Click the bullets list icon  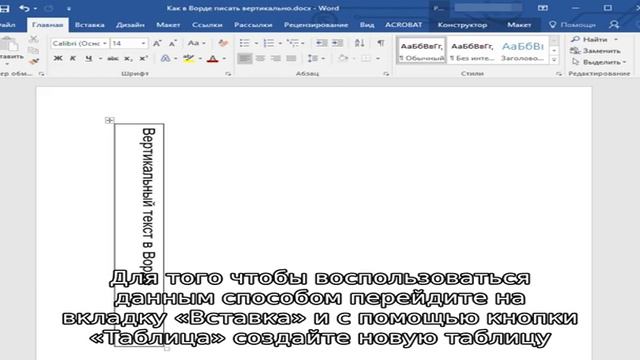[x=244, y=43]
